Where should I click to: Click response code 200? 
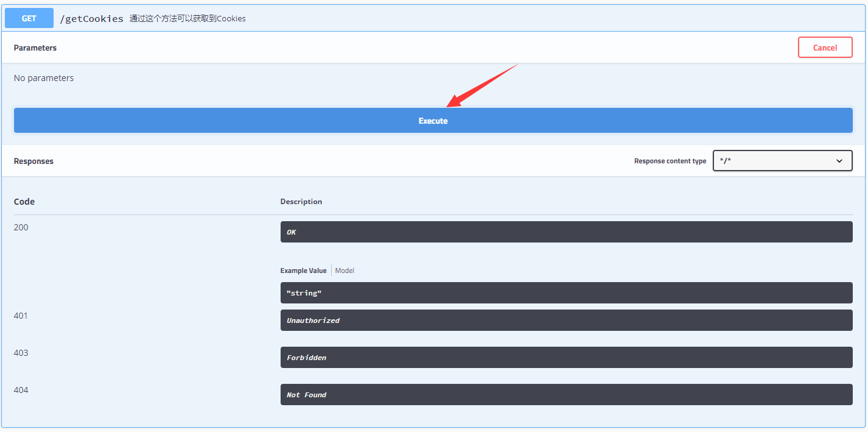pos(21,227)
